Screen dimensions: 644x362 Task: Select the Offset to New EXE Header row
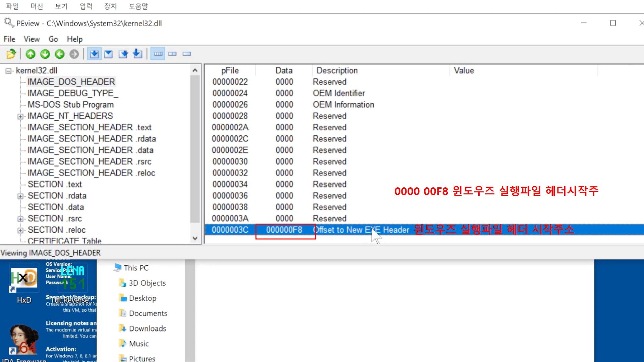(x=424, y=230)
